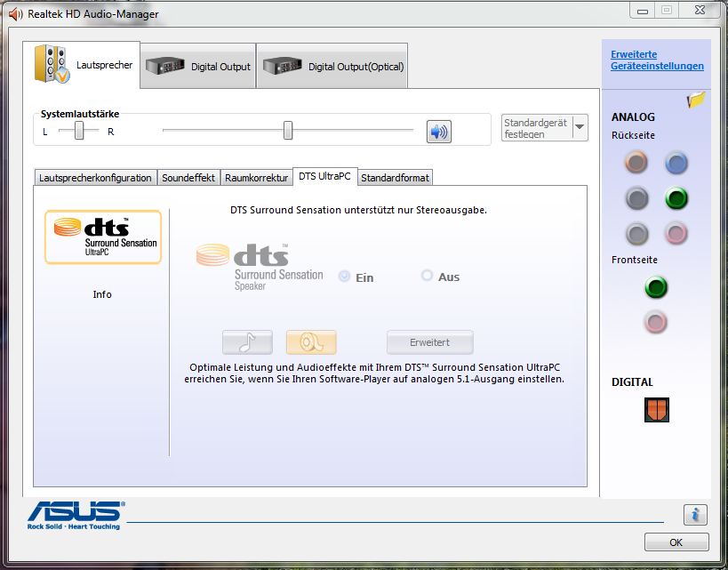The image size is (728, 570).
Task: Open the Lautsprecherkonfiguration tab
Action: [x=95, y=178]
